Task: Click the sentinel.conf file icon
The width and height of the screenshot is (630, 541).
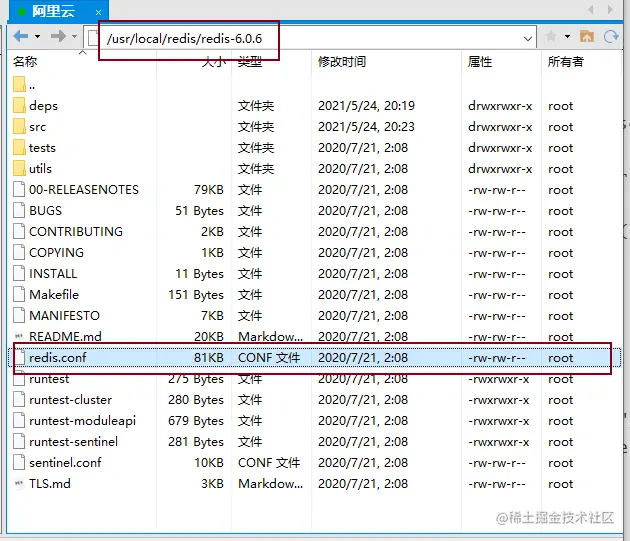Action: click(19, 462)
